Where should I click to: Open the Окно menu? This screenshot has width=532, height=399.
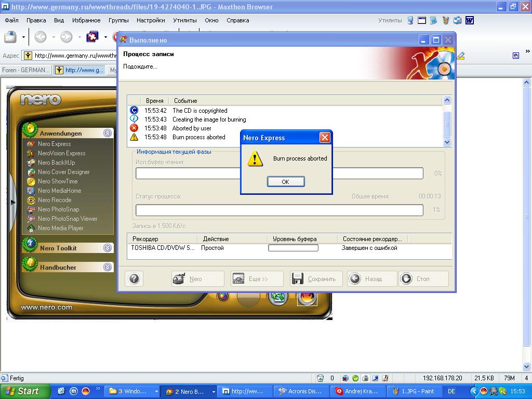[211, 20]
